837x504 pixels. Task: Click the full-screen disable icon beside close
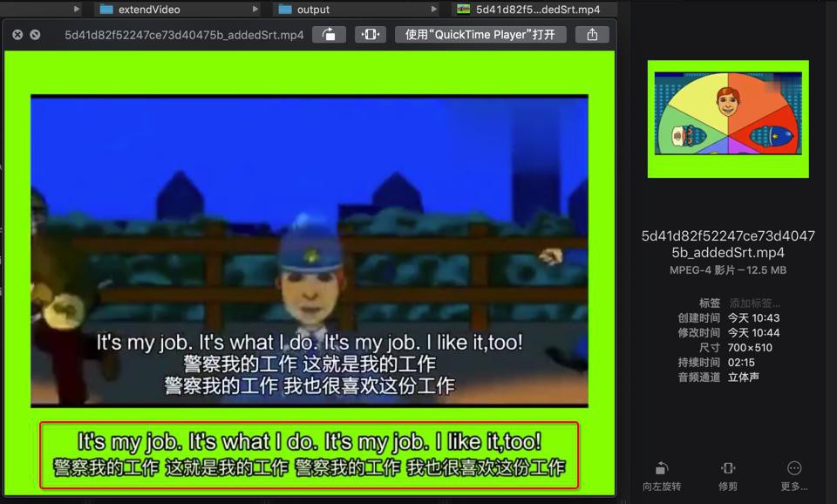tap(35, 35)
